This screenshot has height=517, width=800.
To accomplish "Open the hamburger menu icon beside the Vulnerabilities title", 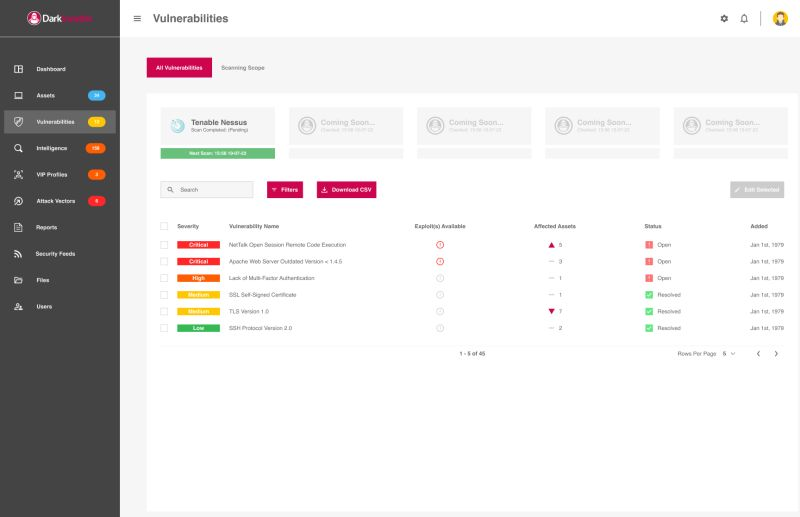I will tap(137, 18).
